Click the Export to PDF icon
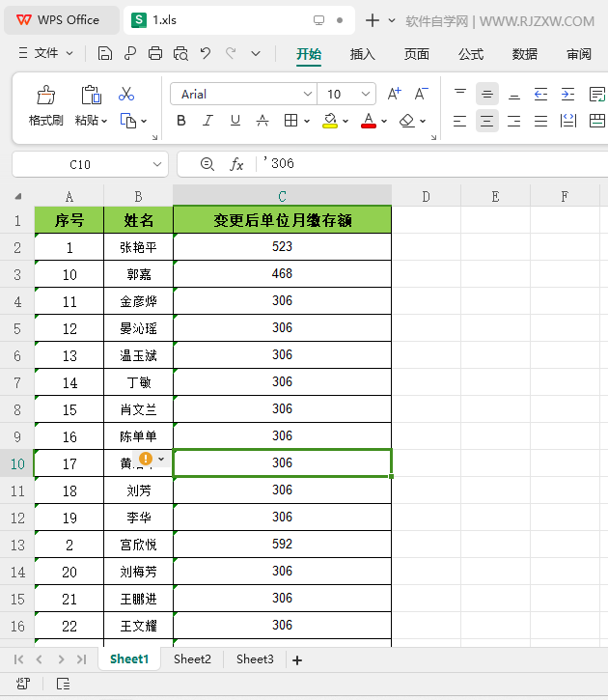The image size is (608, 700). [130, 53]
